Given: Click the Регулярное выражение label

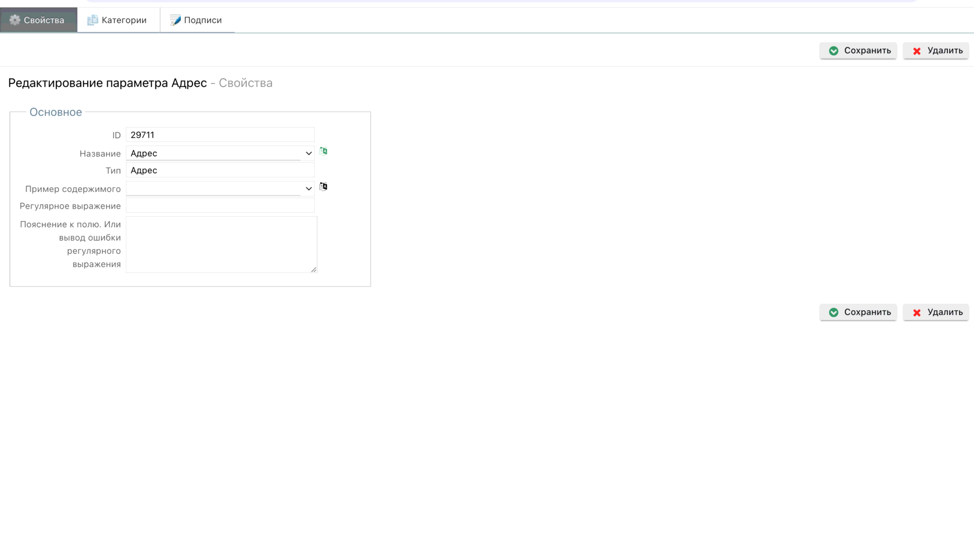Looking at the screenshot, I should [x=70, y=206].
